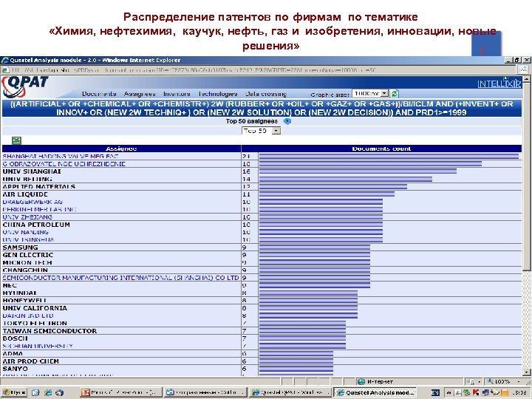532x399 pixels.
Task: Switch to PowerPoint taskbar window
Action: [120, 392]
